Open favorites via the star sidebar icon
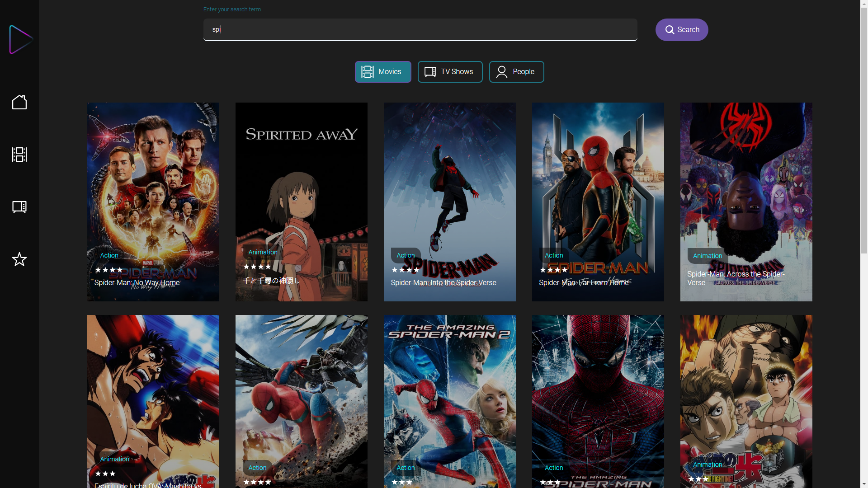The height and width of the screenshot is (488, 868). (19, 259)
